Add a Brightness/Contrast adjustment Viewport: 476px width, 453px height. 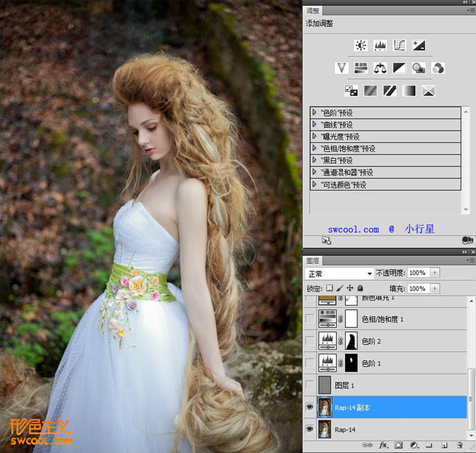[x=360, y=46]
